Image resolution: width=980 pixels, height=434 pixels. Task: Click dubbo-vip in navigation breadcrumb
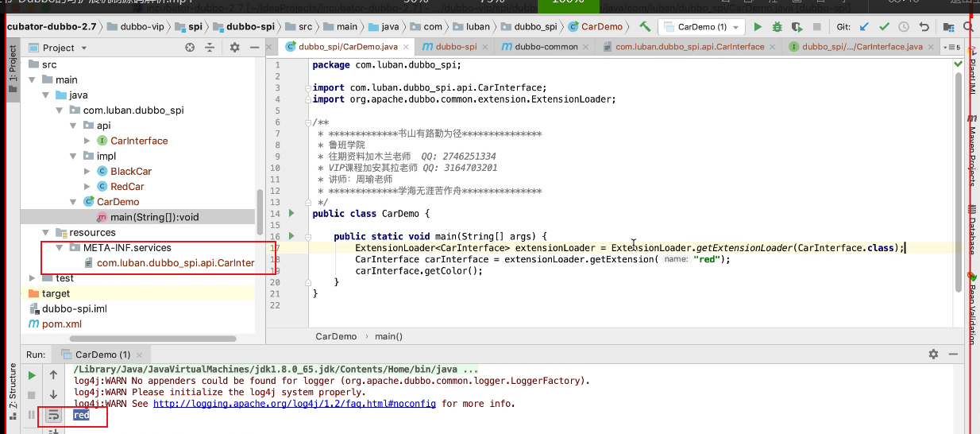click(142, 26)
